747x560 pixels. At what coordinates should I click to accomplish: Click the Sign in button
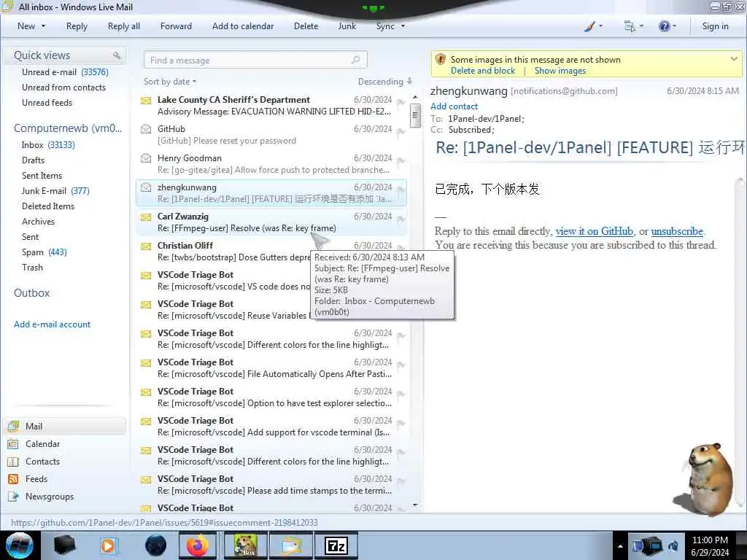click(715, 26)
